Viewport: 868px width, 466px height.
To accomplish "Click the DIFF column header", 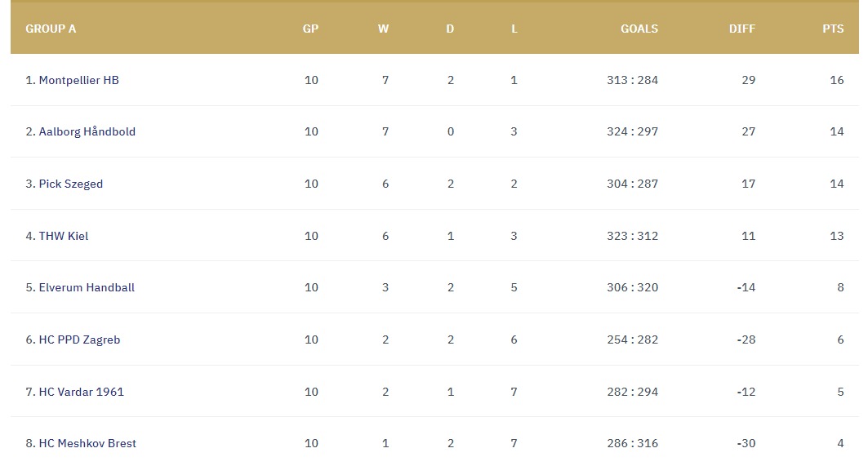I will [741, 29].
